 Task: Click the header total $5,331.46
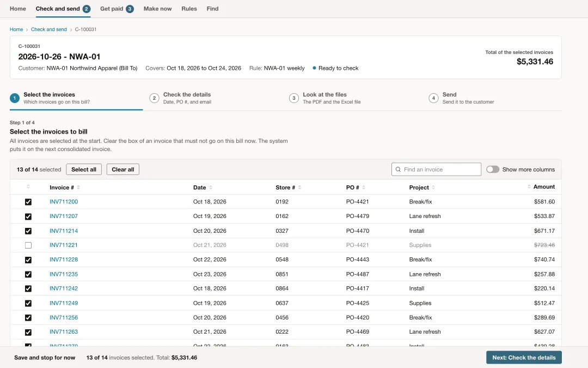(535, 62)
